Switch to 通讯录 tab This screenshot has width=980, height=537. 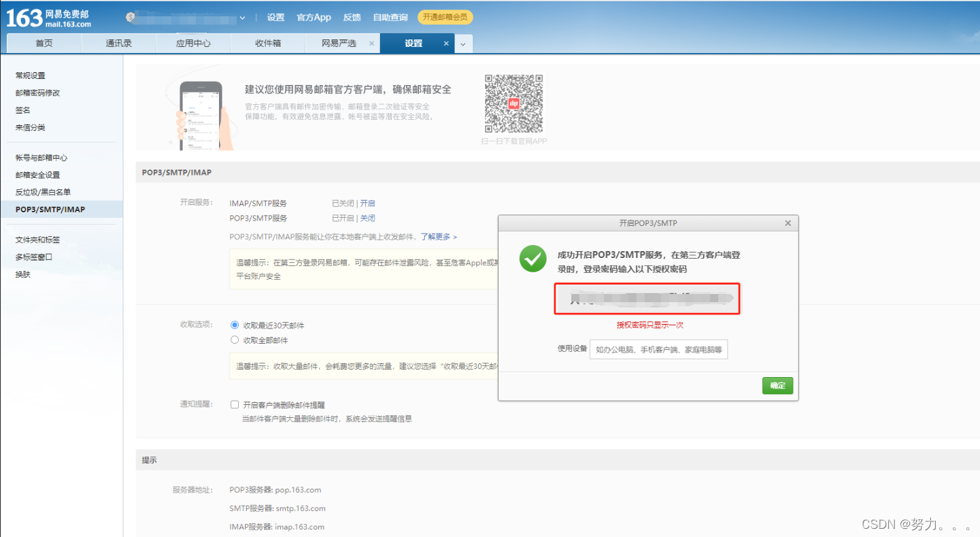[x=119, y=43]
